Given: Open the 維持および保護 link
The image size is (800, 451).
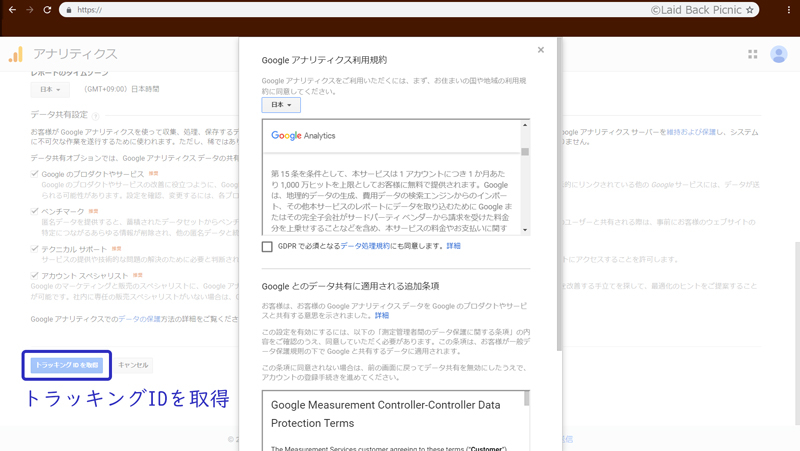Looking at the screenshot, I should point(691,132).
